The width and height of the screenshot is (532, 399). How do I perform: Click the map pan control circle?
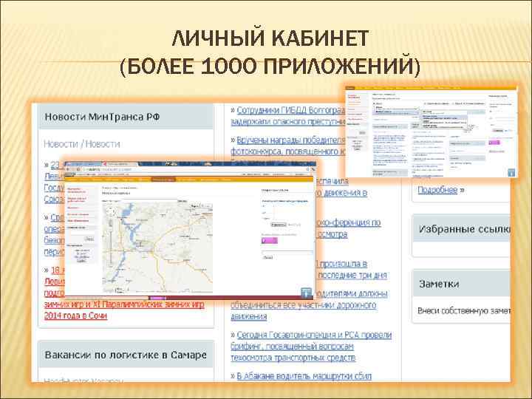coord(111,212)
